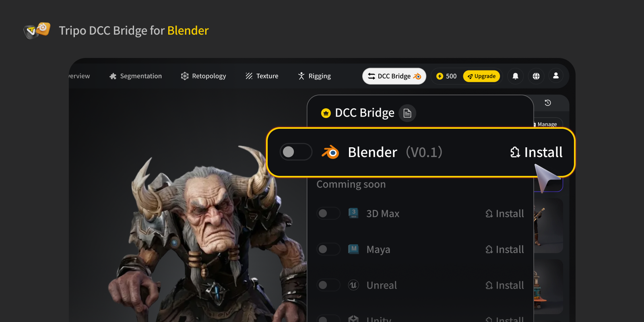Switch to the Retopology tab

tap(203, 76)
